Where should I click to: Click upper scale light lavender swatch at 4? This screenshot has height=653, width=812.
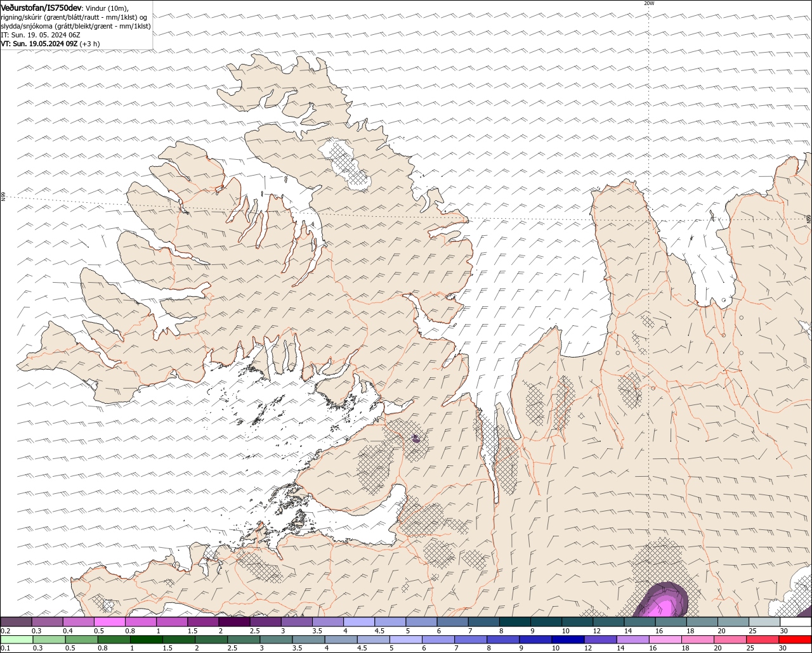click(359, 622)
